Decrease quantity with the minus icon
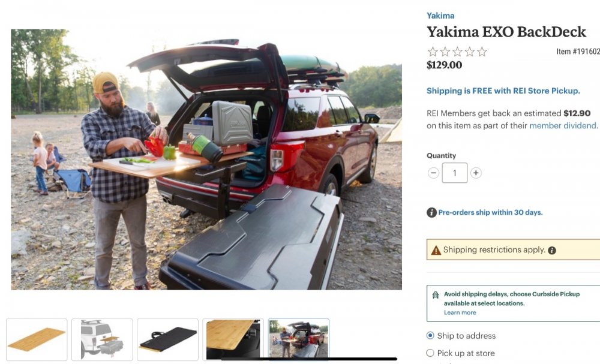Screen dimensions: 600x364 (433, 173)
